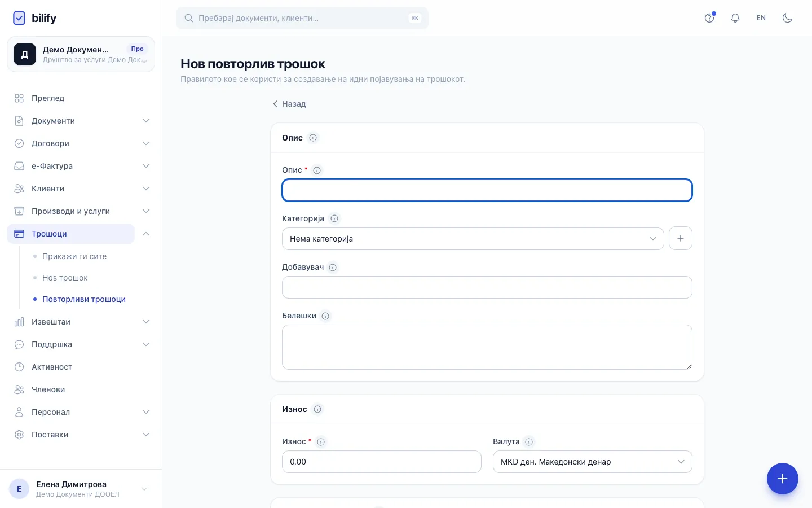Open Прикажи ги сите submenu item
Image resolution: width=812 pixels, height=508 pixels.
74,256
